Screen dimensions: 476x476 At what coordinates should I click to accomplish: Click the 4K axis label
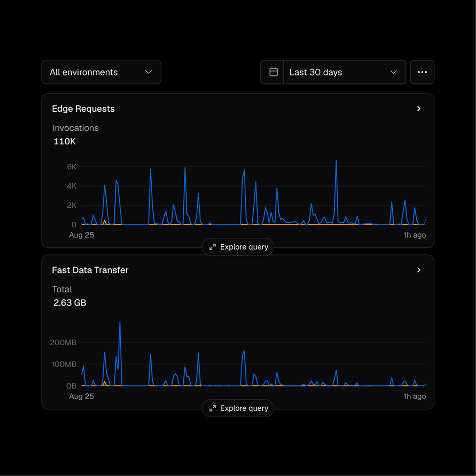click(72, 186)
